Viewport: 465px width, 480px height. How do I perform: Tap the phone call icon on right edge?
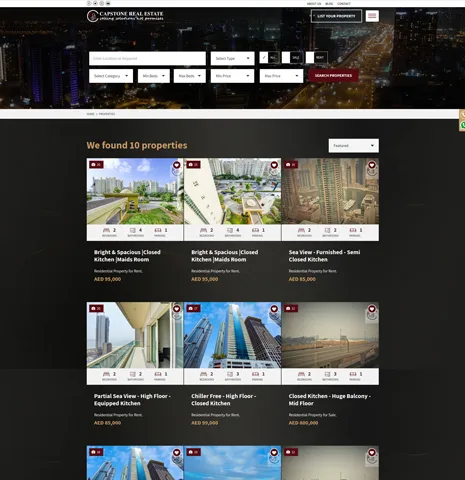[x=463, y=115]
